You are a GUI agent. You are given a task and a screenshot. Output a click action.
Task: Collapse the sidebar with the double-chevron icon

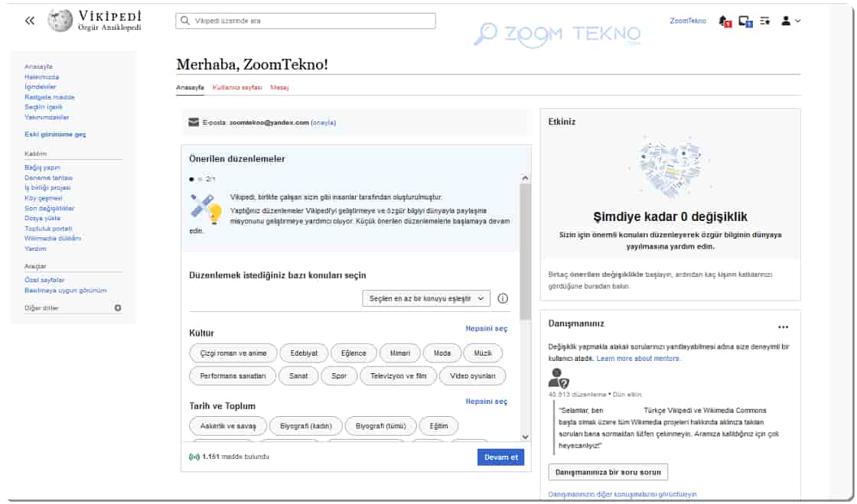[x=30, y=21]
